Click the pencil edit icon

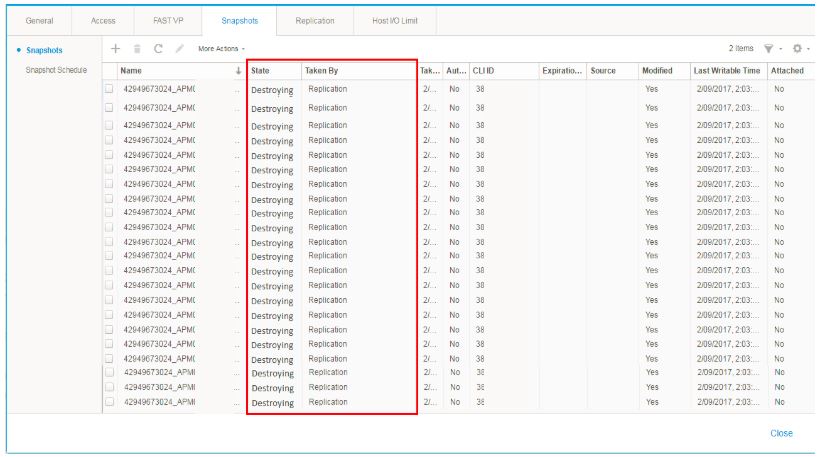point(180,48)
